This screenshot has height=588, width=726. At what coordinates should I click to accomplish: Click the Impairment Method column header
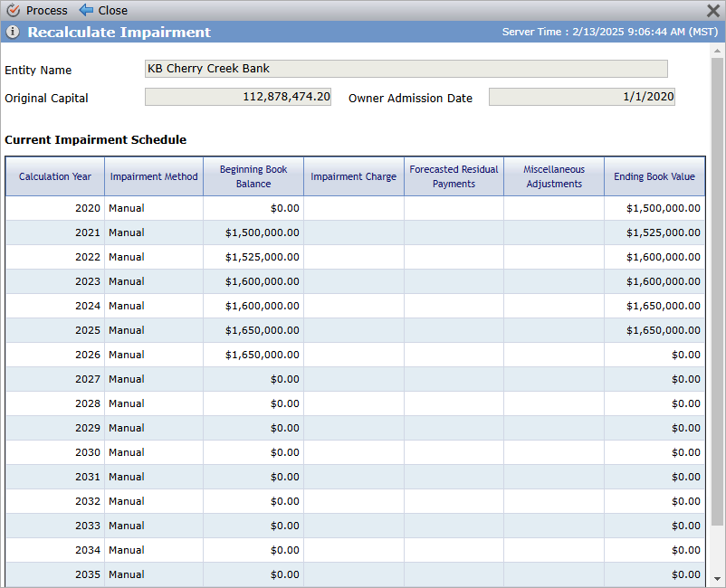154,176
